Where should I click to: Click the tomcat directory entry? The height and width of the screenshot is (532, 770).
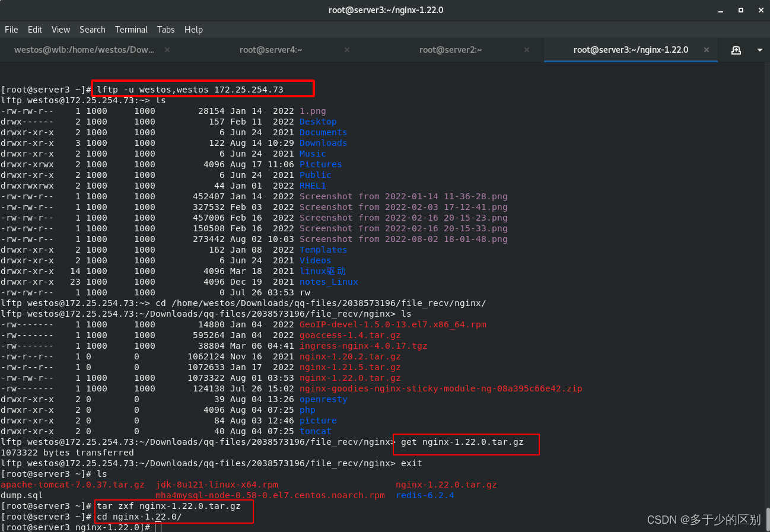pyautogui.click(x=316, y=431)
